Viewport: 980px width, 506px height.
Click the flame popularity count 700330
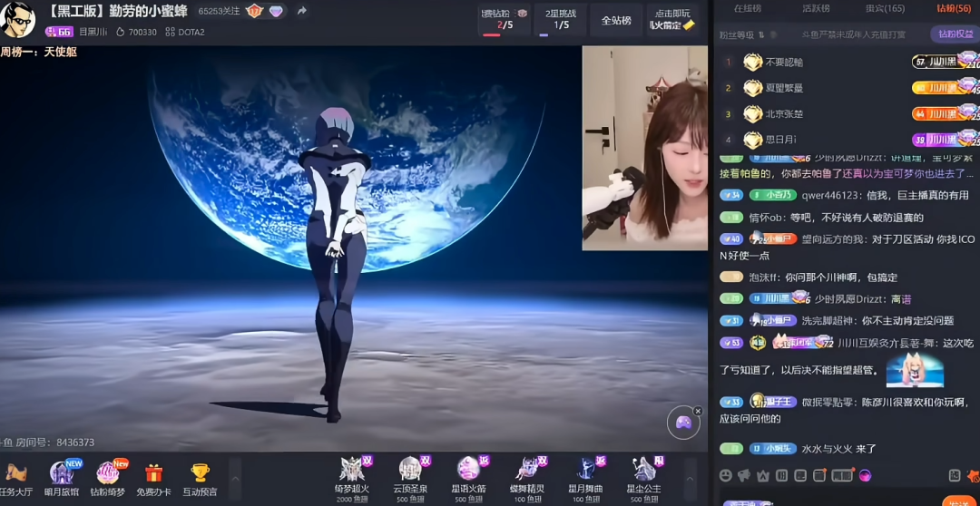(x=136, y=32)
